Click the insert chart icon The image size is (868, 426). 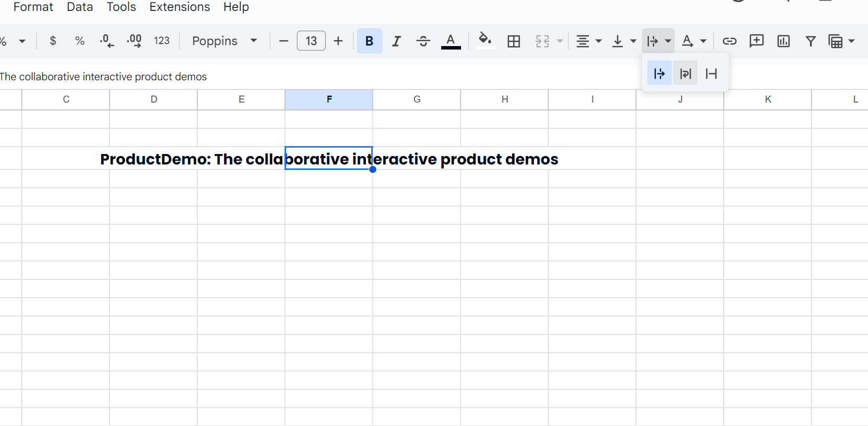(783, 41)
